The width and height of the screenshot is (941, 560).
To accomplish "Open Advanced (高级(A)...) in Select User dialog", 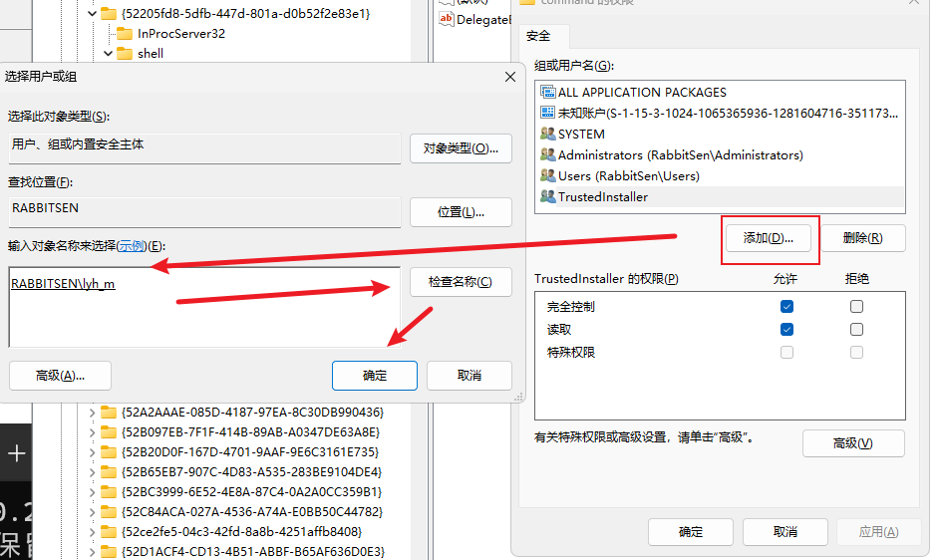I will pyautogui.click(x=60, y=376).
